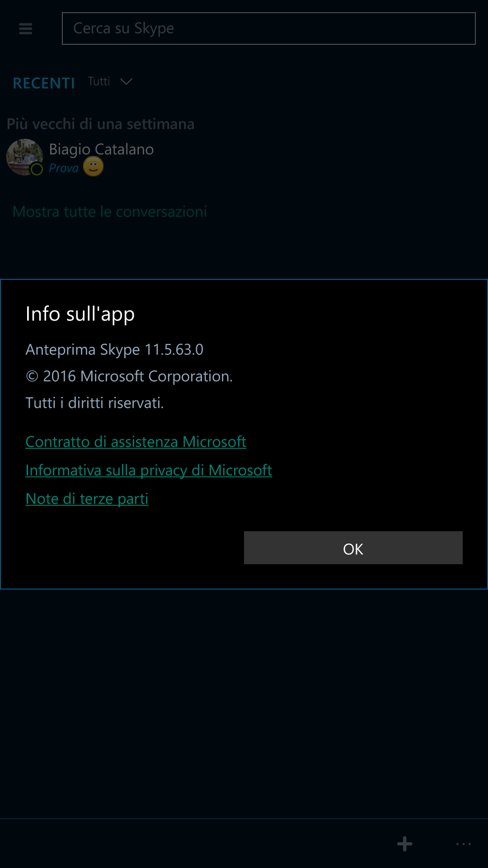The image size is (488, 868).
Task: Select the Anteprima Skype version text
Action: (x=114, y=349)
